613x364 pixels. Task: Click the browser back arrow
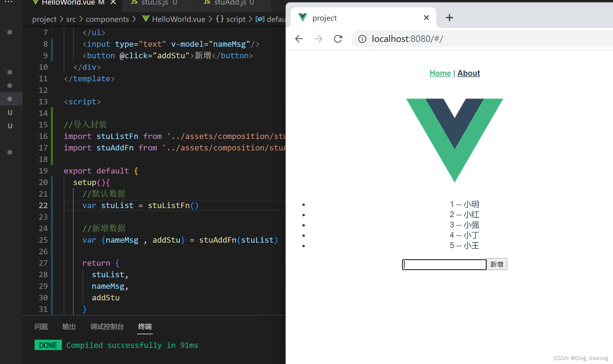pyautogui.click(x=299, y=39)
